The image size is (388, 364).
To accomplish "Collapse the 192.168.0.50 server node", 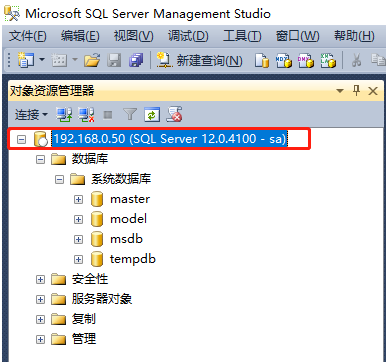I will 21,139.
